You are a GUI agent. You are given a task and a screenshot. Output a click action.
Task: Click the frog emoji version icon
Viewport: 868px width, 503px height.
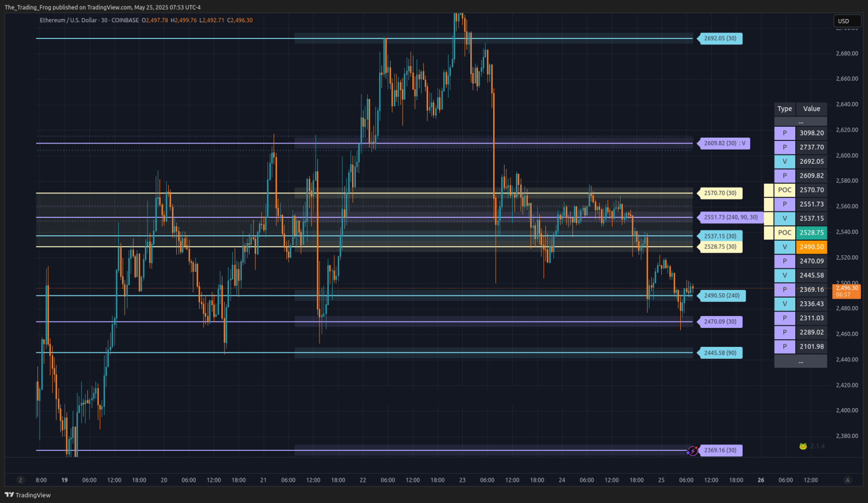(803, 446)
